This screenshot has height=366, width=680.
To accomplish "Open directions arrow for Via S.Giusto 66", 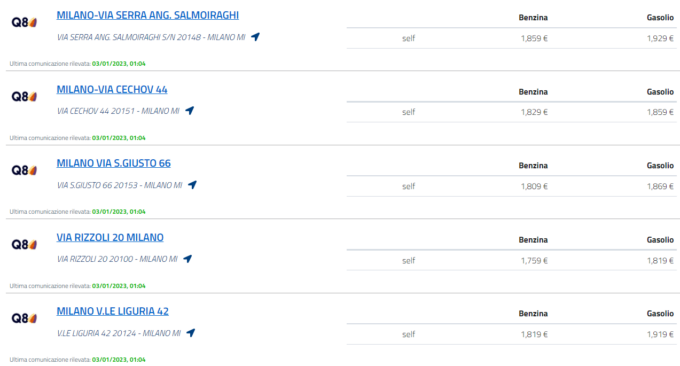I will [192, 185].
